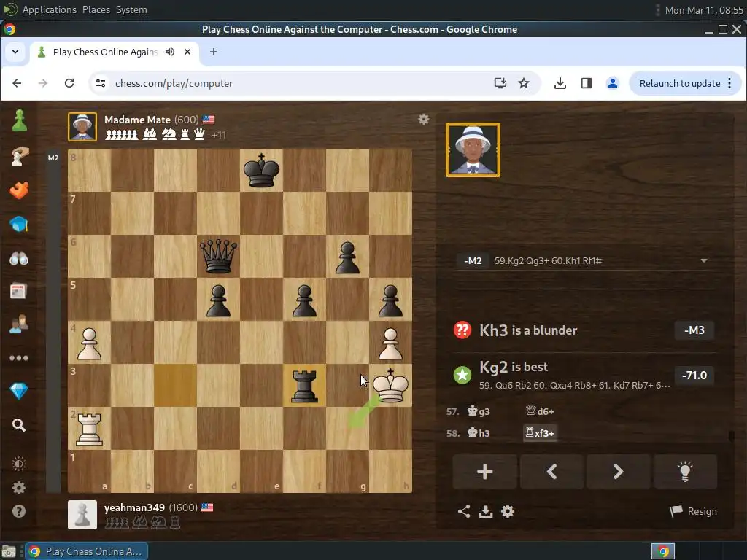Open the Puzzles icon in sidebar
Image resolution: width=747 pixels, height=560 pixels.
click(x=19, y=190)
